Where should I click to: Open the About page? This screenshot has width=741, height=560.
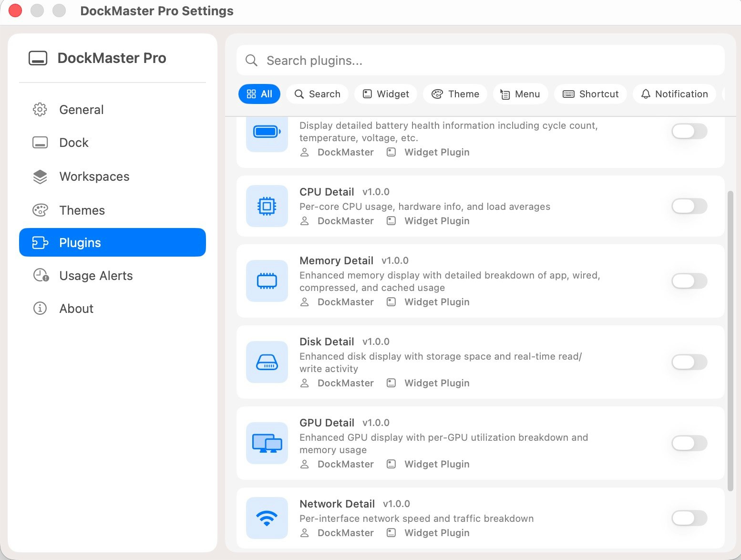tap(112, 309)
